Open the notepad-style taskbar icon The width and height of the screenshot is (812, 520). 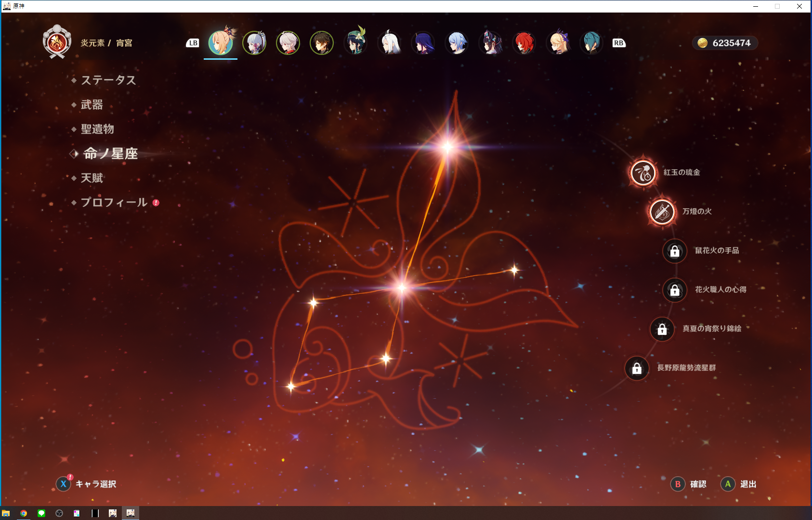pos(77,513)
